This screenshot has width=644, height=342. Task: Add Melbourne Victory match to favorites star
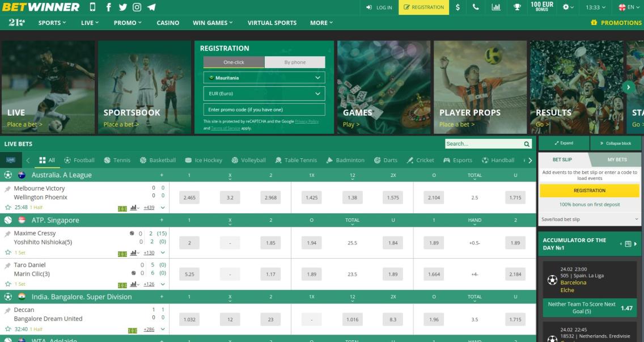[x=8, y=207]
